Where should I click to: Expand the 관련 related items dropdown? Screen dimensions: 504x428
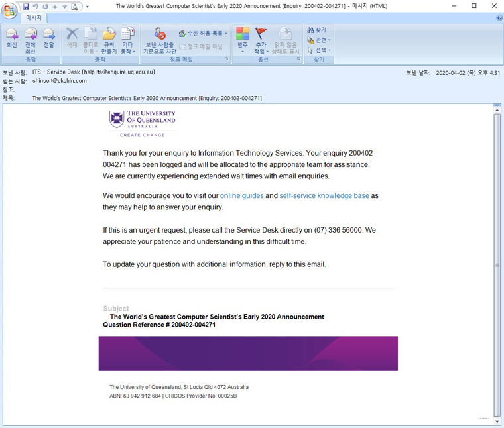319,40
